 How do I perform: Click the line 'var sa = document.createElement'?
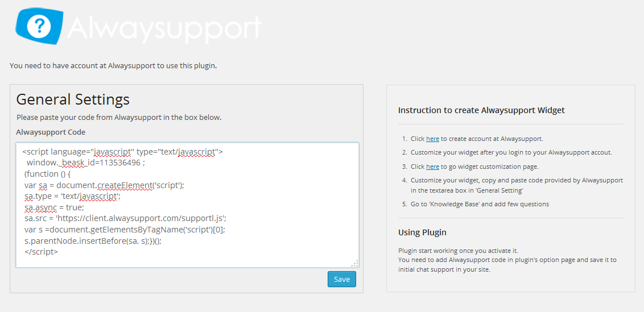coord(104,185)
